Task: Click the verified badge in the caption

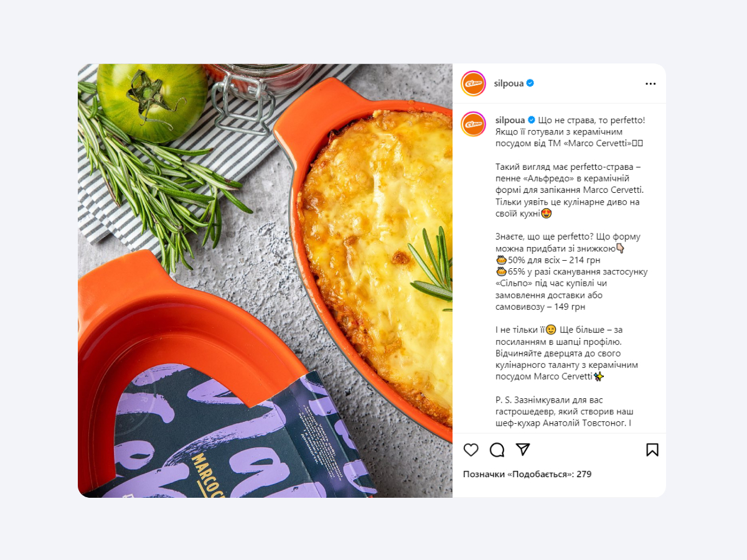Action: [532, 120]
